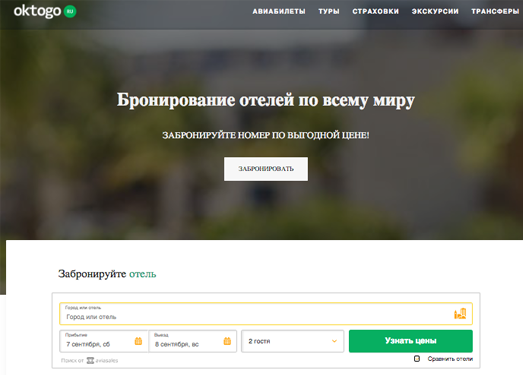
Task: Click the city buildings icon in search field
Action: pos(460,314)
